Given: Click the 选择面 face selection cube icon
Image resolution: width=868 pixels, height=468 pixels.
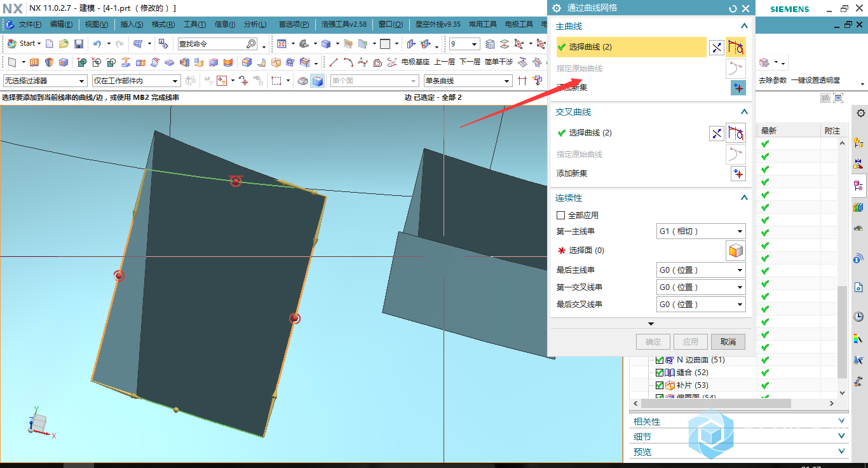Looking at the screenshot, I should (736, 251).
